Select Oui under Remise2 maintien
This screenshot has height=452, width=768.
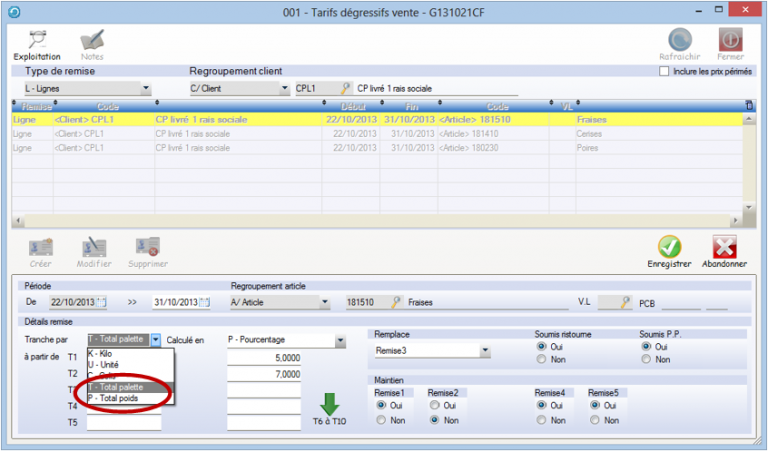(x=433, y=406)
